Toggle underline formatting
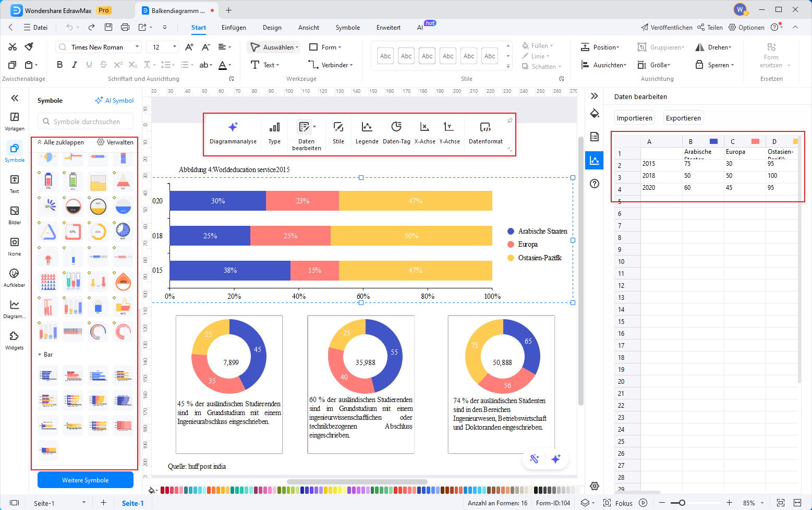 [x=89, y=65]
